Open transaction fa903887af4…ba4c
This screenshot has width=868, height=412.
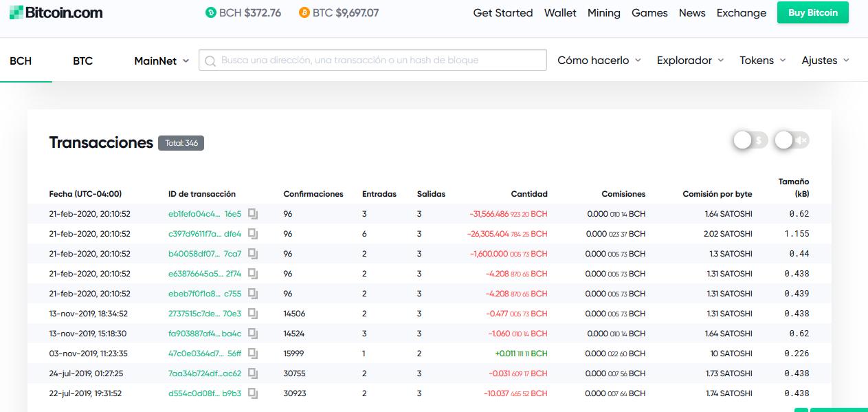205,334
